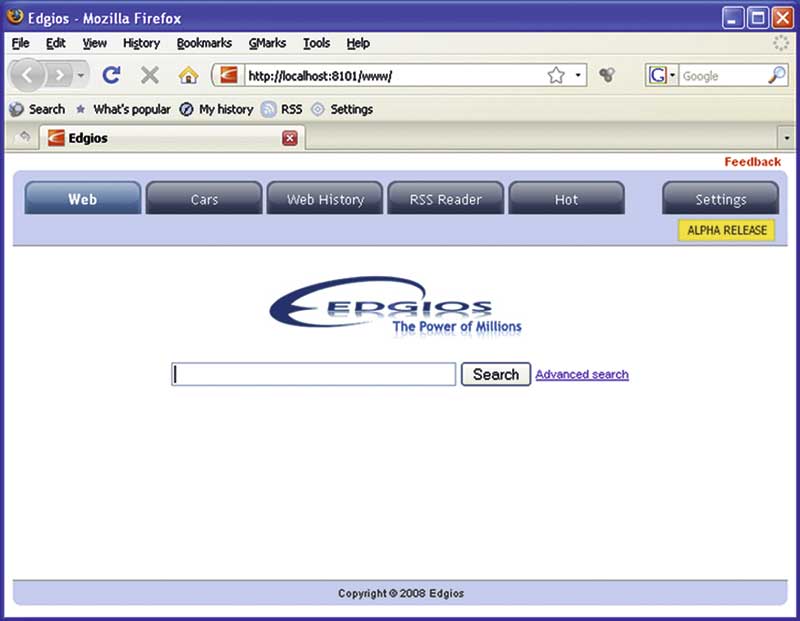Viewport: 800px width, 621px height.
Task: Switch to the Hot tab
Action: point(566,198)
